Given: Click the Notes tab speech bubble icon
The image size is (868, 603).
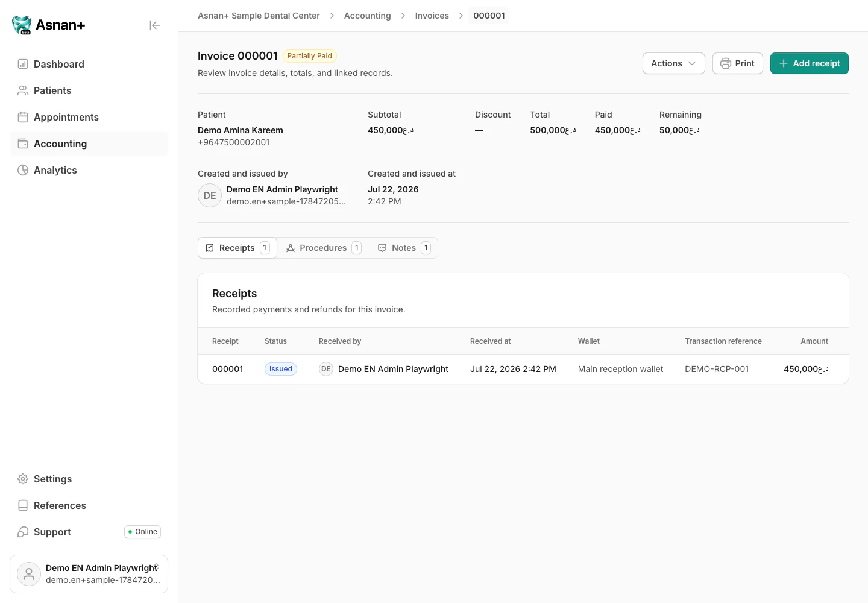Looking at the screenshot, I should pyautogui.click(x=382, y=248).
